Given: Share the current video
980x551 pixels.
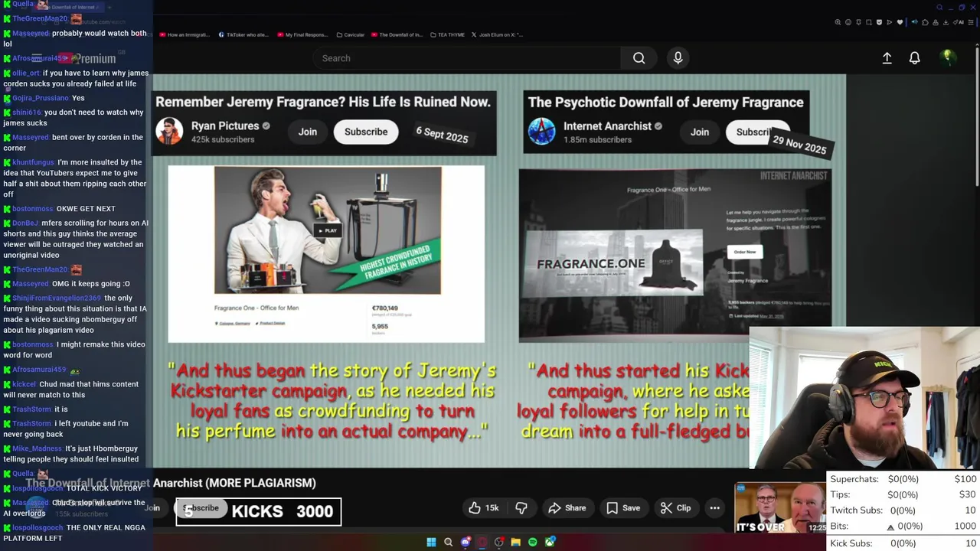Looking at the screenshot, I should coord(567,508).
